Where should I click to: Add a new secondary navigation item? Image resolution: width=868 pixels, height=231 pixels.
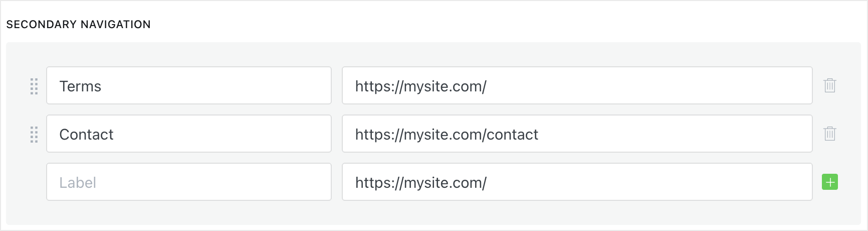point(830,182)
